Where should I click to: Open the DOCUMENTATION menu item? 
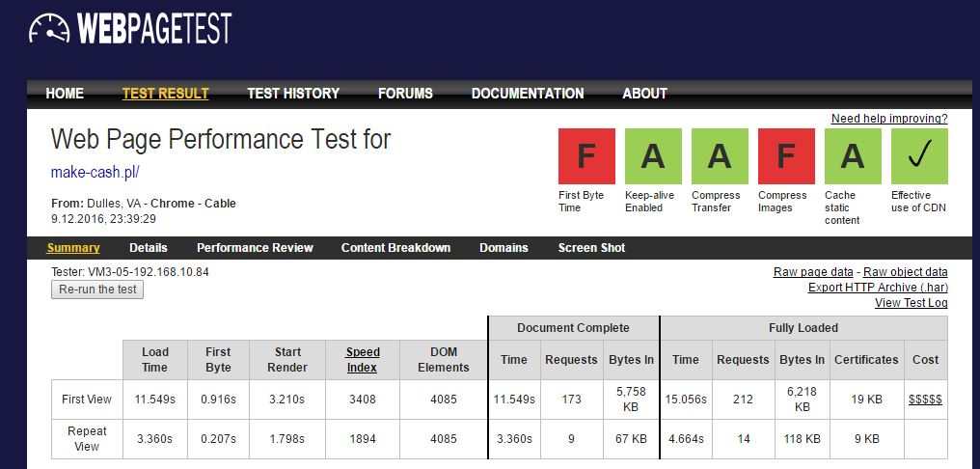[x=528, y=94]
